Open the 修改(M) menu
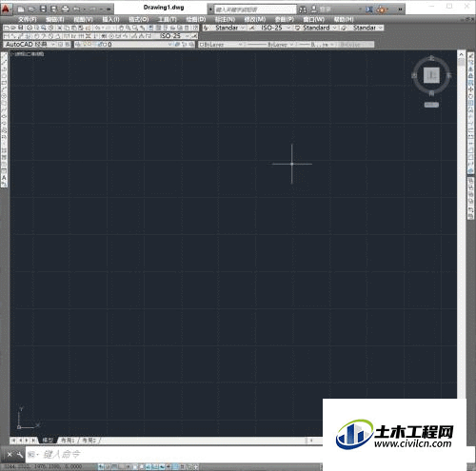 255,19
